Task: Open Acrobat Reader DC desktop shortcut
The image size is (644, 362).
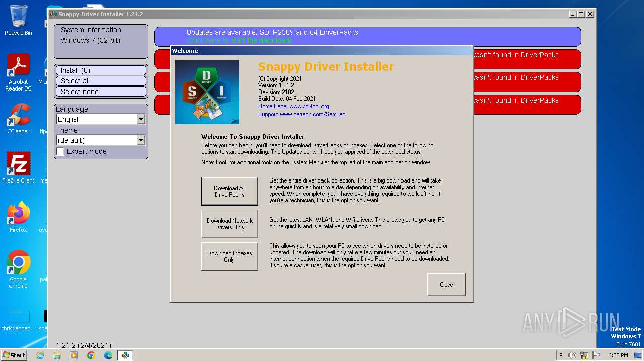Action: [18, 72]
